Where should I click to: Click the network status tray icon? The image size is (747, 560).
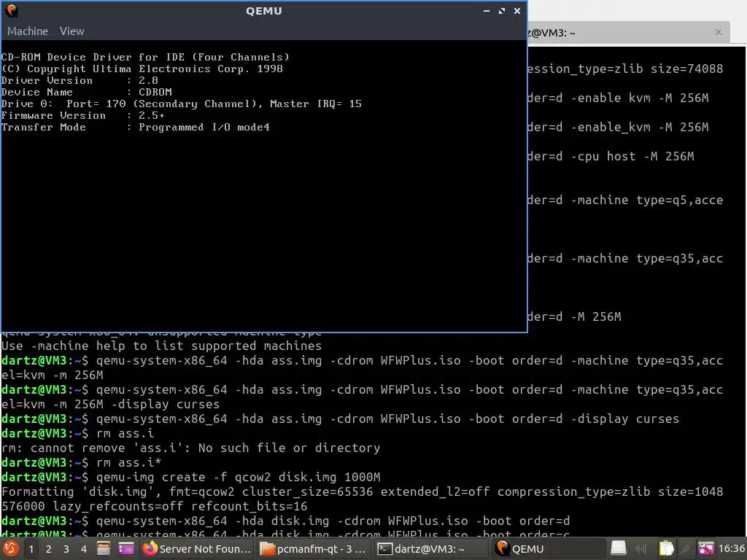point(686,548)
